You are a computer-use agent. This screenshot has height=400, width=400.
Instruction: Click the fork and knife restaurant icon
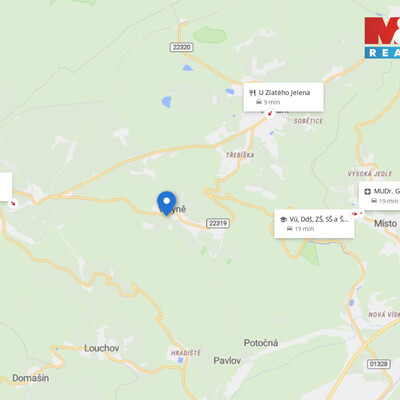[x=252, y=93]
